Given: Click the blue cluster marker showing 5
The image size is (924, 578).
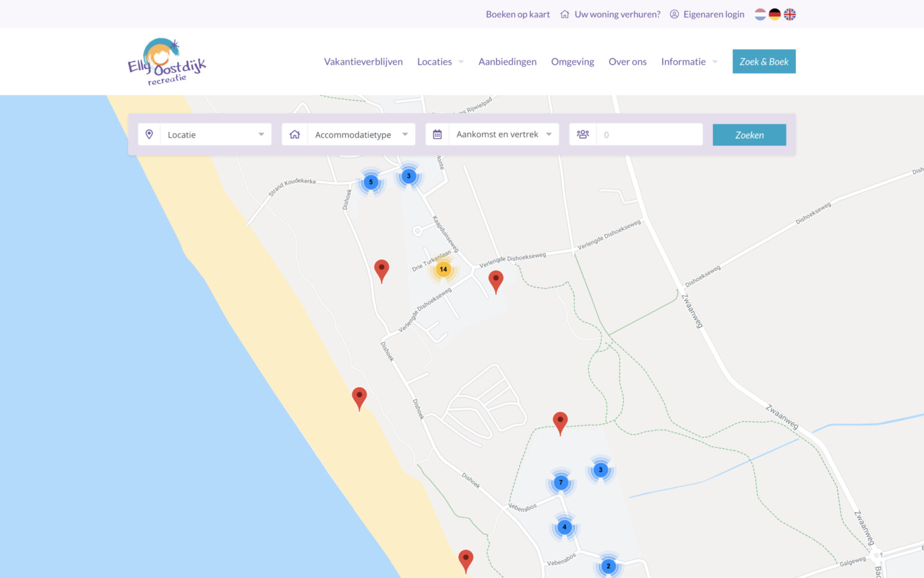Looking at the screenshot, I should pyautogui.click(x=371, y=182).
